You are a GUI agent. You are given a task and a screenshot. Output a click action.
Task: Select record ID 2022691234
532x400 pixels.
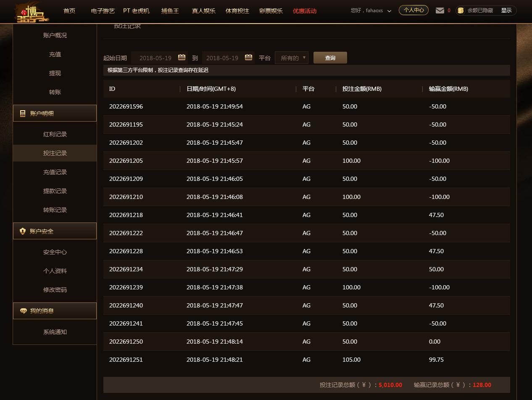[126, 269]
